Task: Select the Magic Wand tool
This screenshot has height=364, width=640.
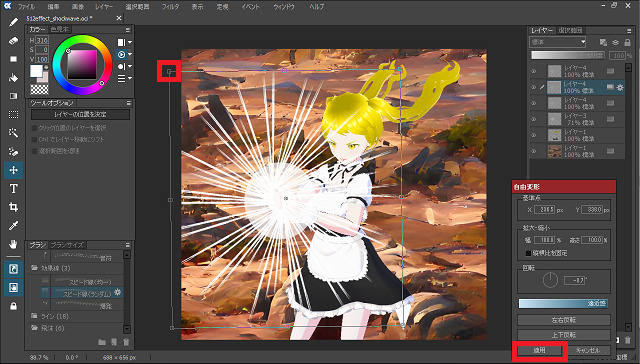Action: click(x=13, y=133)
